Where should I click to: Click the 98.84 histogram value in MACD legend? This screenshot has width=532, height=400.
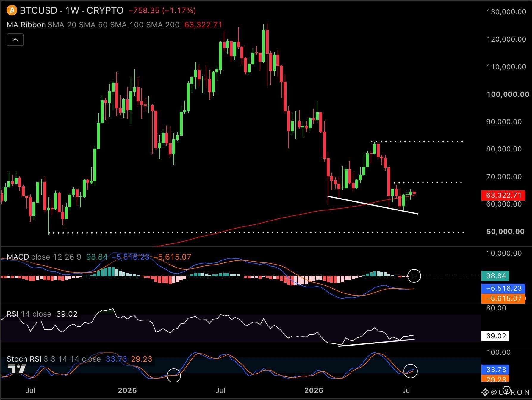tap(97, 257)
